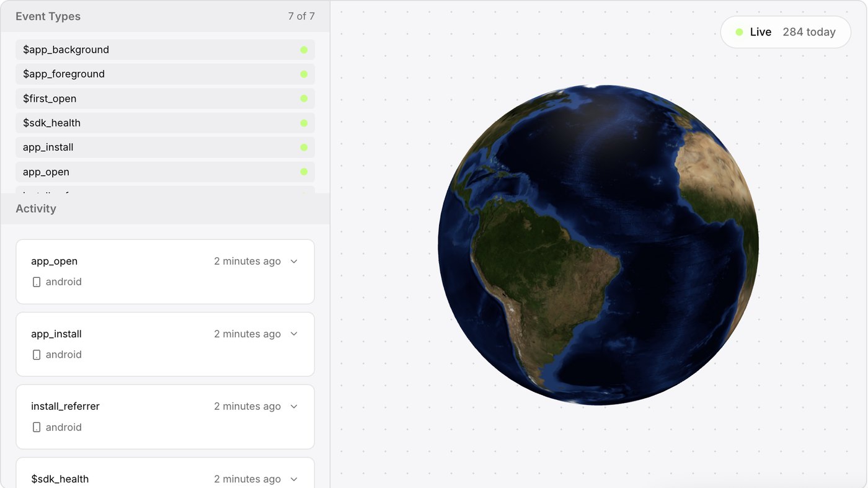Open the Live 284 today status pill
This screenshot has height=488, width=868.
pos(786,32)
